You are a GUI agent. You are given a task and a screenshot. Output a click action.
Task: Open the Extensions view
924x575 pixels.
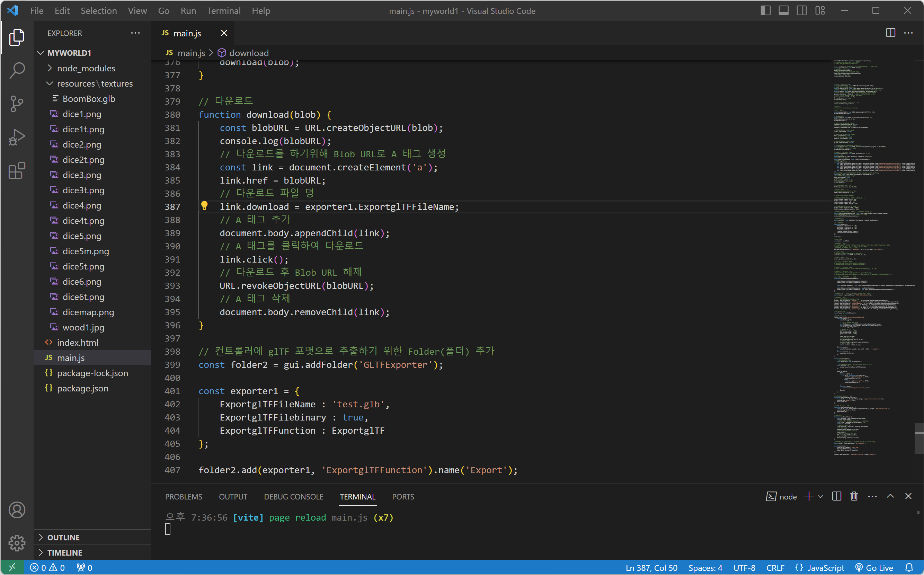(x=17, y=171)
